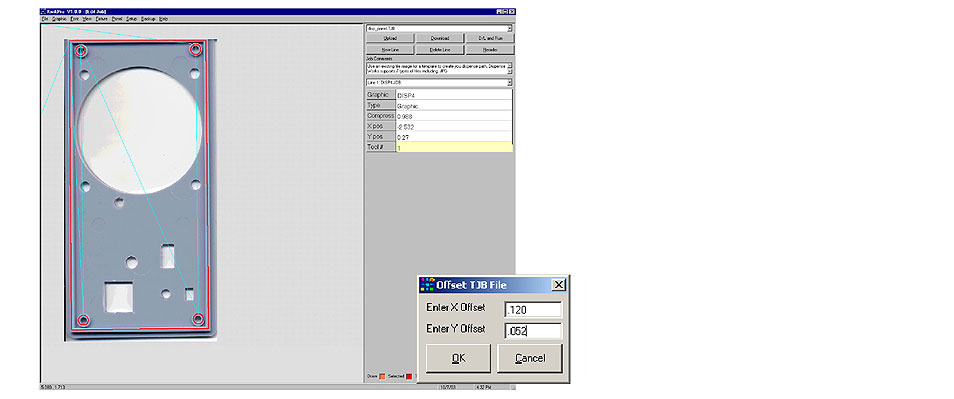
Task: Select bottom-right red circle dispense point
Action: tap(197, 318)
